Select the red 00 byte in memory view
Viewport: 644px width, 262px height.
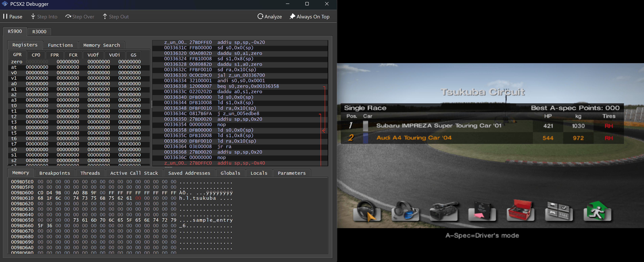pyautogui.click(x=138, y=198)
